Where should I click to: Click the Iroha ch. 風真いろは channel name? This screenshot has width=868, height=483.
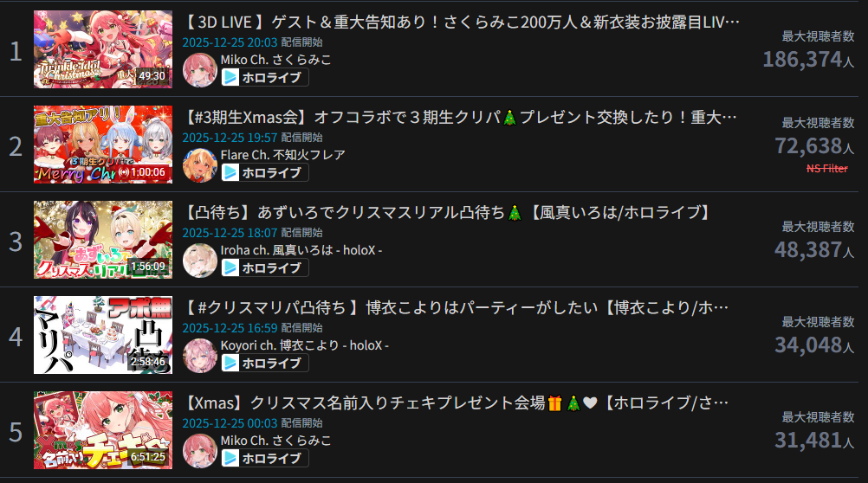(301, 250)
